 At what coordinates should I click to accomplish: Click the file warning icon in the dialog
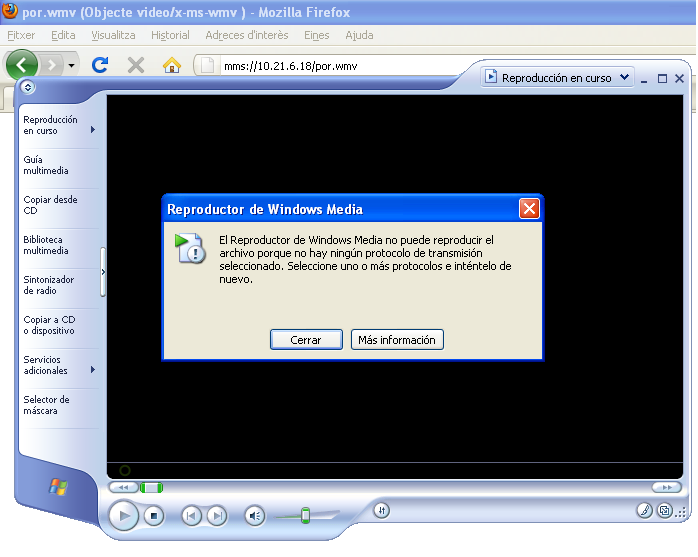(190, 248)
